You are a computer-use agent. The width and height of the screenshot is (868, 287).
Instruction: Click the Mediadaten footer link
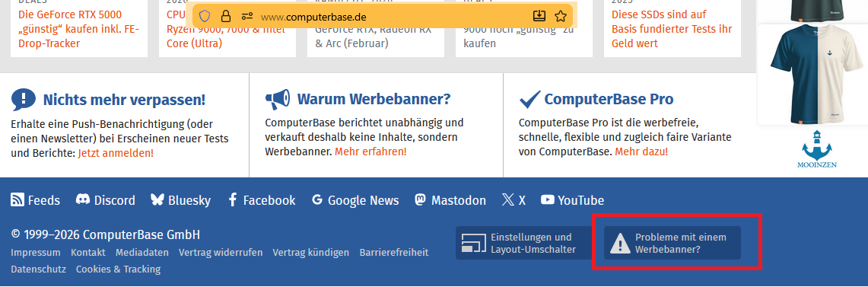(x=142, y=252)
